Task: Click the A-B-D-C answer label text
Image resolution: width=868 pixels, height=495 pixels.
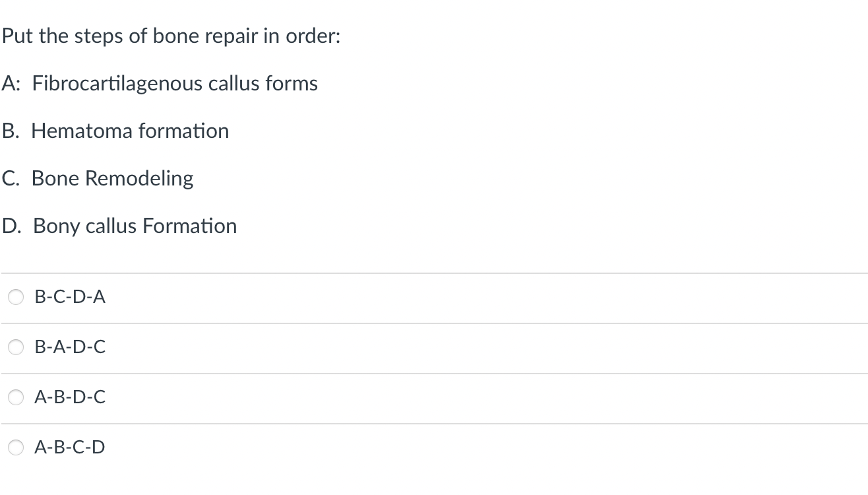Action: click(70, 397)
